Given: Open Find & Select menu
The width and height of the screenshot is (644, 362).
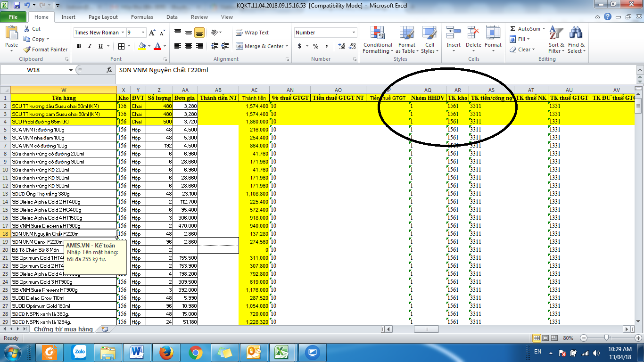Looking at the screenshot, I should (576, 40).
